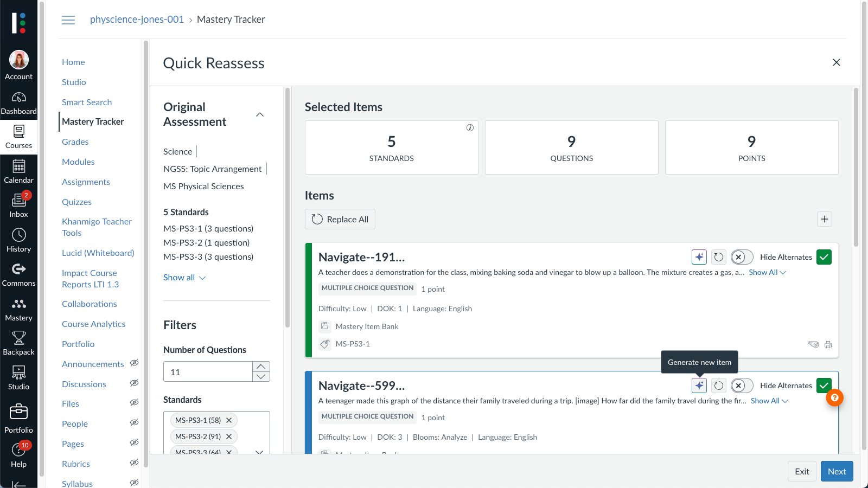Click the add item plus icon
The image size is (868, 488).
824,219
